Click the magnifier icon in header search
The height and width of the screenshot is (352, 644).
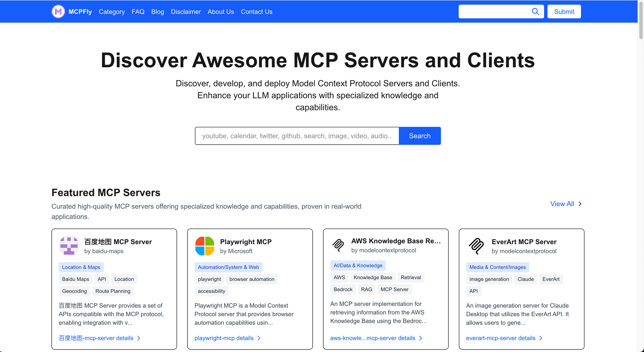tap(535, 12)
